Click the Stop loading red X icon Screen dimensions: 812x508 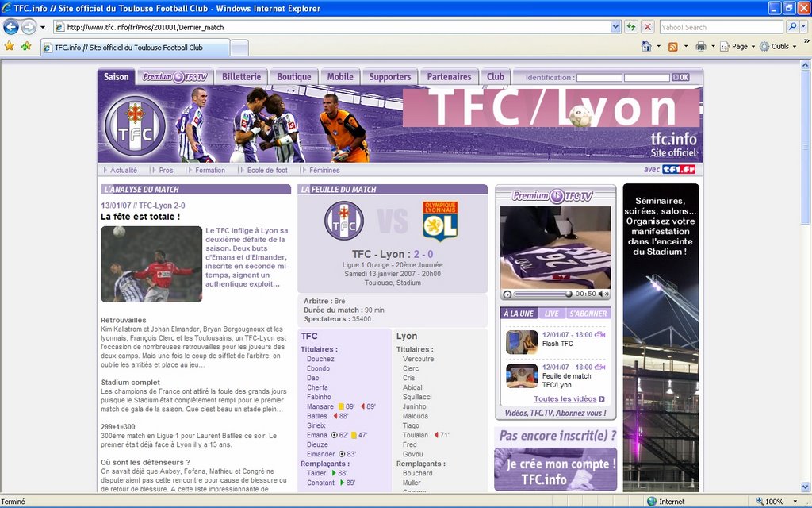(647, 27)
